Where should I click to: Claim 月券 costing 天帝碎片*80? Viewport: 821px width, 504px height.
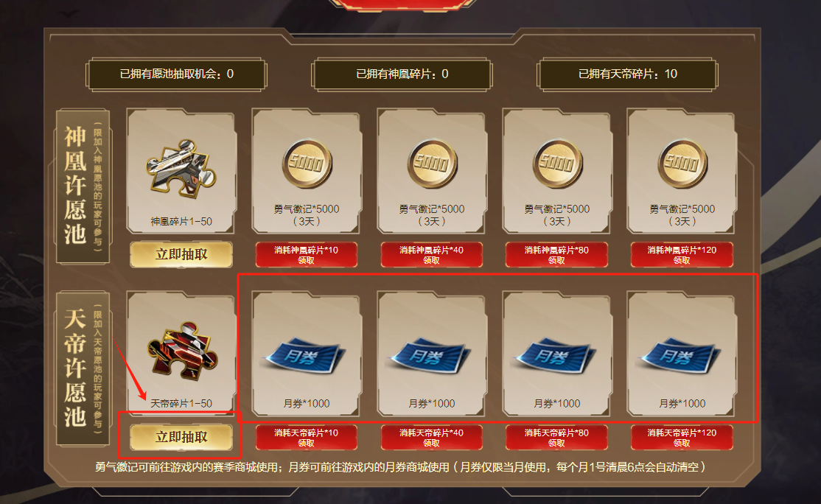pyautogui.click(x=556, y=438)
